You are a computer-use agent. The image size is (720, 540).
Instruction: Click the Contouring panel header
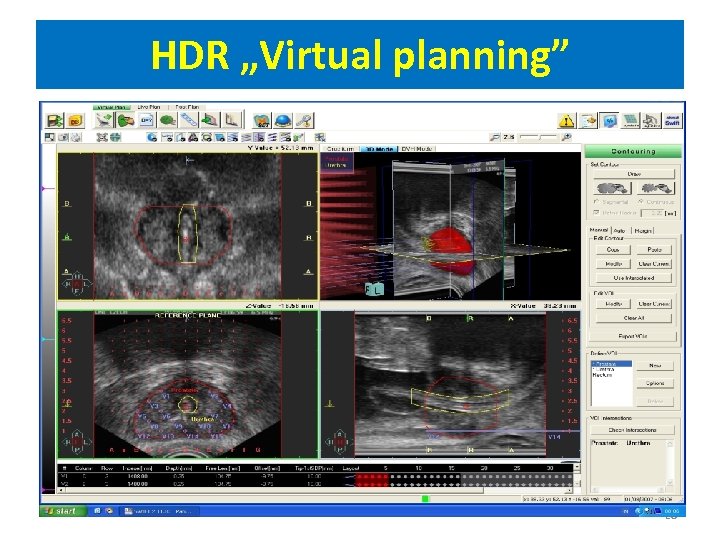point(634,151)
